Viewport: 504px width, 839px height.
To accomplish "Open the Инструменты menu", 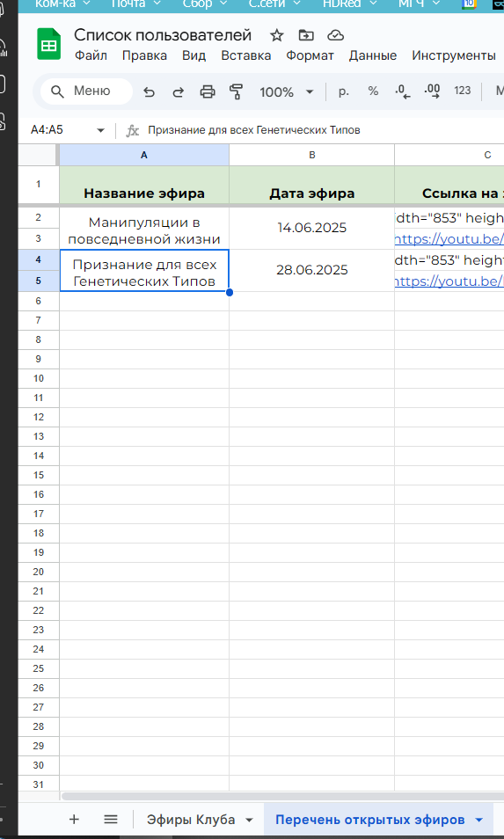I will click(454, 55).
